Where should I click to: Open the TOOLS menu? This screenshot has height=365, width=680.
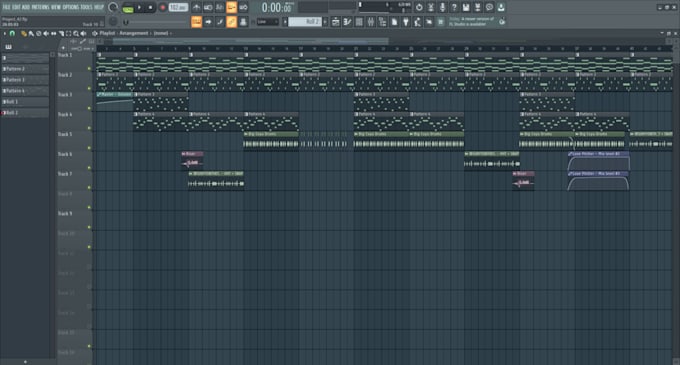coord(87,7)
